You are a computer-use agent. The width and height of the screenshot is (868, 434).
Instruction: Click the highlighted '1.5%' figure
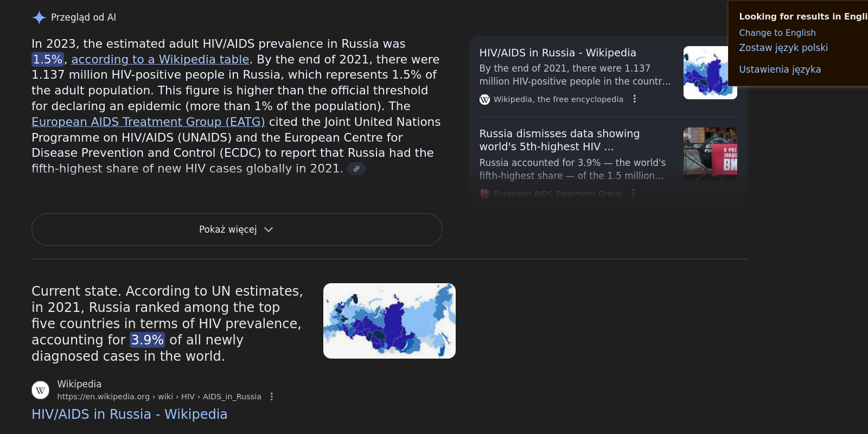pyautogui.click(x=48, y=59)
